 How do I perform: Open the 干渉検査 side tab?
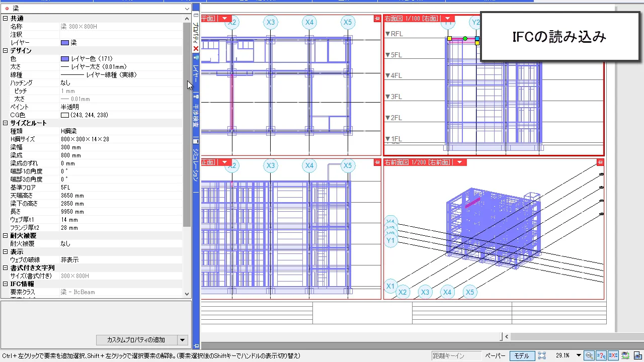click(196, 112)
